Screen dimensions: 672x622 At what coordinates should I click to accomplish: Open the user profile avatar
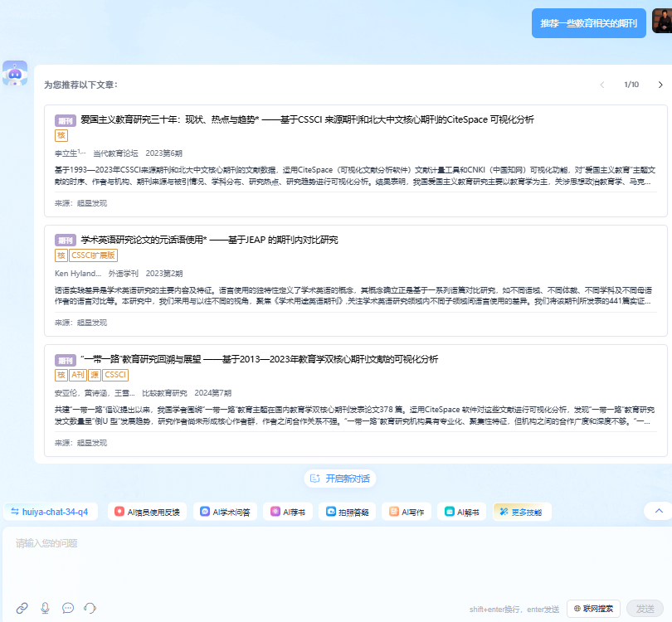(x=661, y=22)
